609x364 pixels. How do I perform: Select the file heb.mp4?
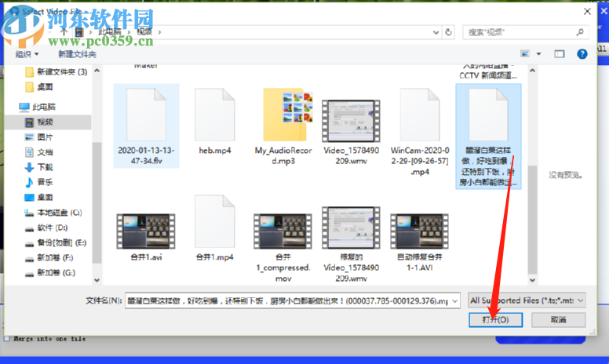click(x=215, y=121)
